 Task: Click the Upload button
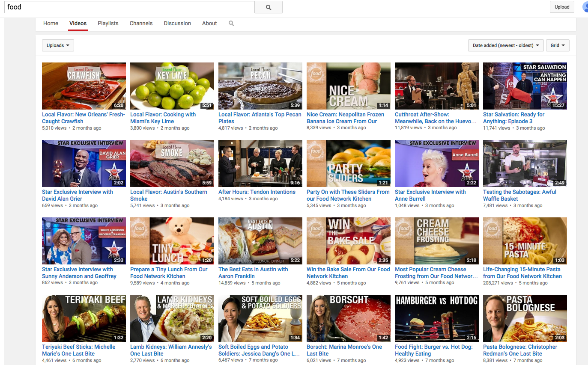tap(562, 7)
